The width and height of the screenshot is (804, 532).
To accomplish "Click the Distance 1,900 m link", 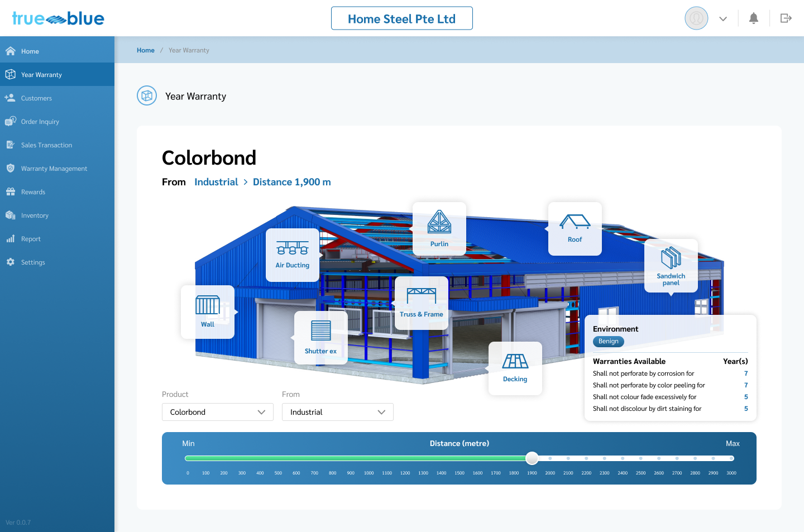I will [x=292, y=182].
